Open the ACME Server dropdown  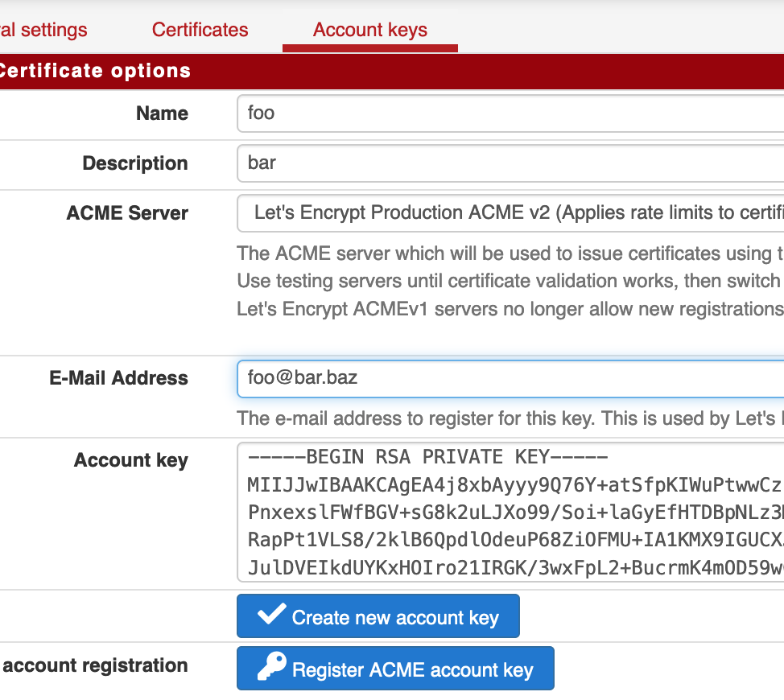coord(510,213)
